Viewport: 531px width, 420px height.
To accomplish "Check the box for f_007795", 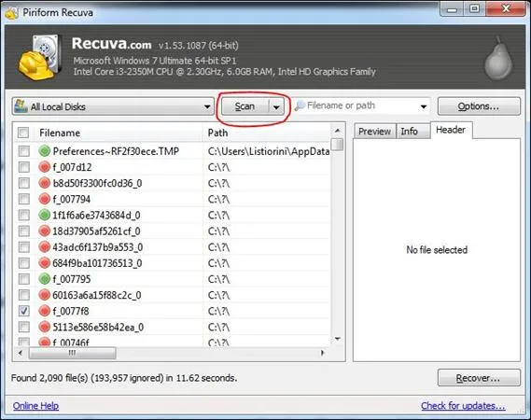I will point(23,279).
